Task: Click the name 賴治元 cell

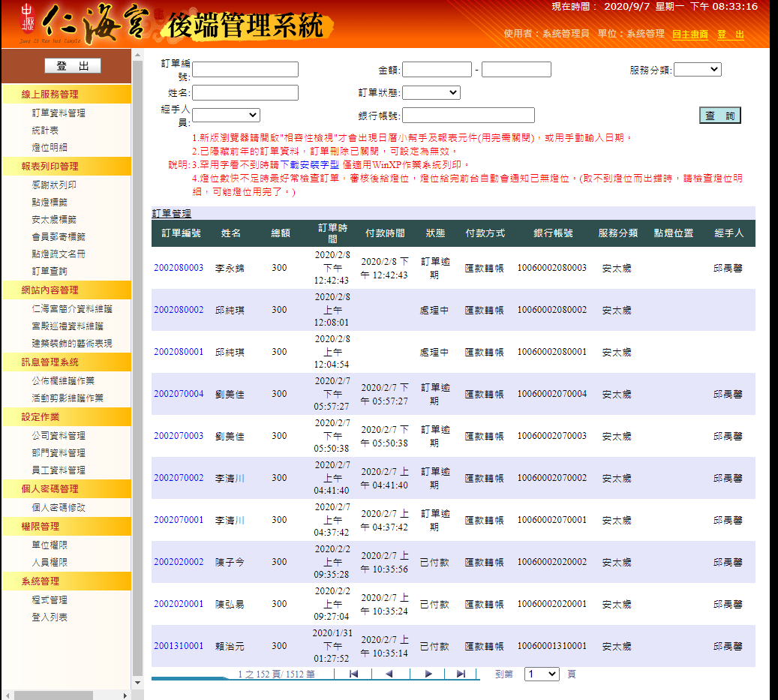Action: (x=230, y=647)
